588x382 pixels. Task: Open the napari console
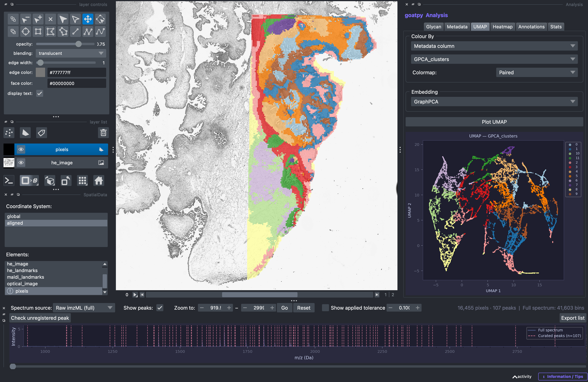pos(9,181)
